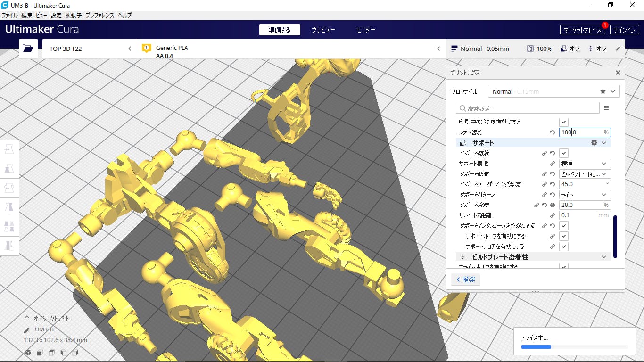Open the 拡張子 menu

(x=73, y=15)
